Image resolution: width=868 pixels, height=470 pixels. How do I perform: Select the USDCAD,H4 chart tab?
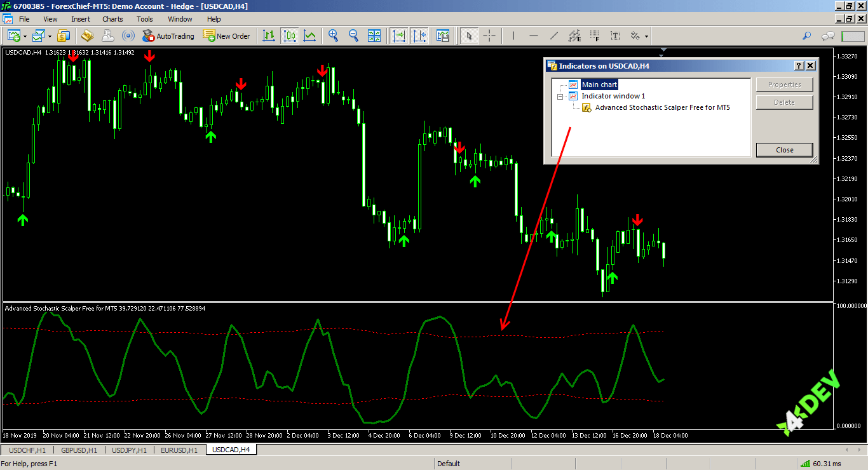point(231,450)
